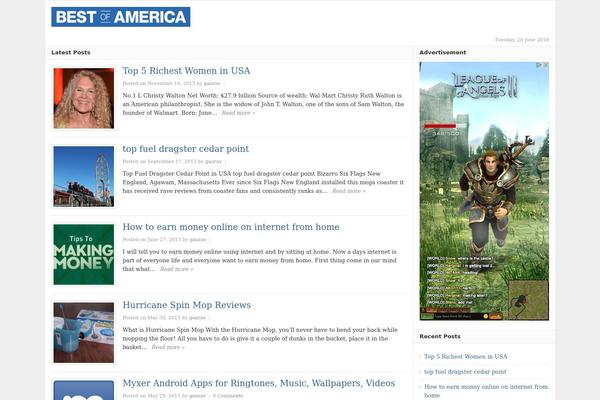600x400 pixels.
Task: Open 'How to earn money online' post title
Action: [231, 227]
